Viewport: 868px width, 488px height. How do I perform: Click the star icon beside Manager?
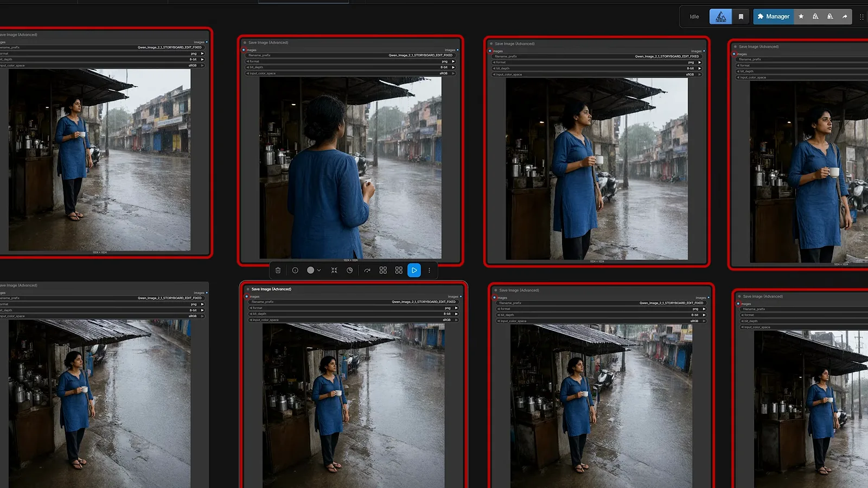(801, 17)
